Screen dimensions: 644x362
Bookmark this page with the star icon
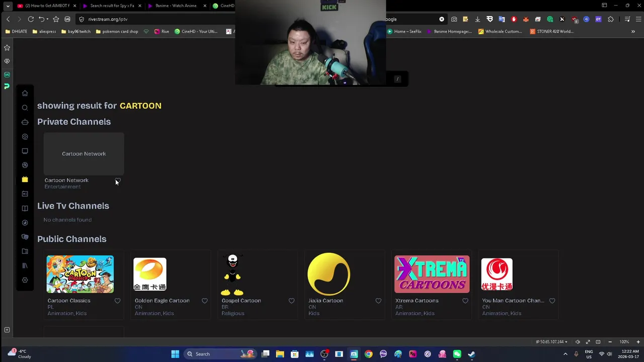pyautogui.click(x=56, y=19)
